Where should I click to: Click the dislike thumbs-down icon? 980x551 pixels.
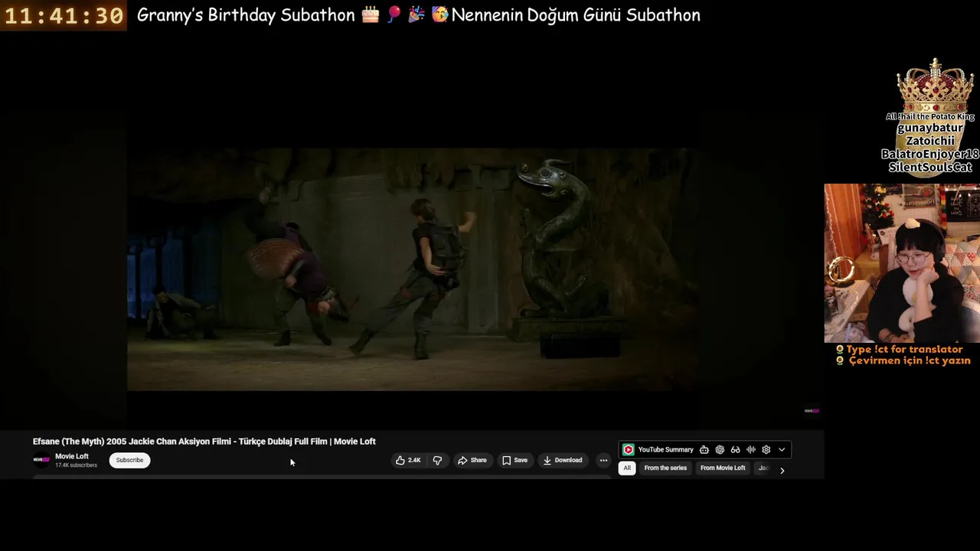pyautogui.click(x=437, y=460)
